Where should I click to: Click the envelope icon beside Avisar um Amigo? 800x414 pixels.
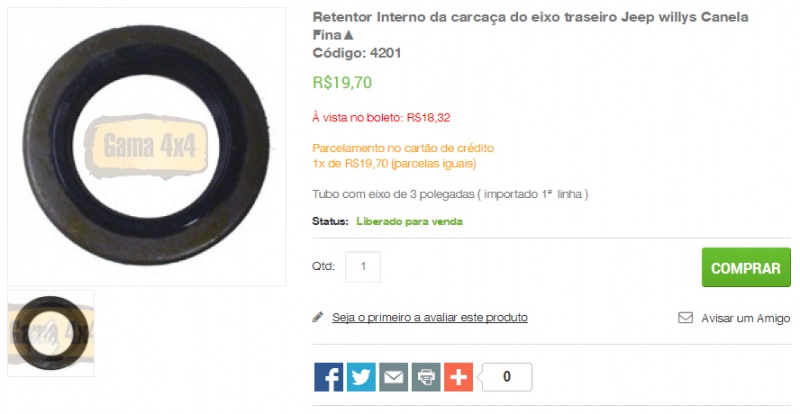click(685, 318)
